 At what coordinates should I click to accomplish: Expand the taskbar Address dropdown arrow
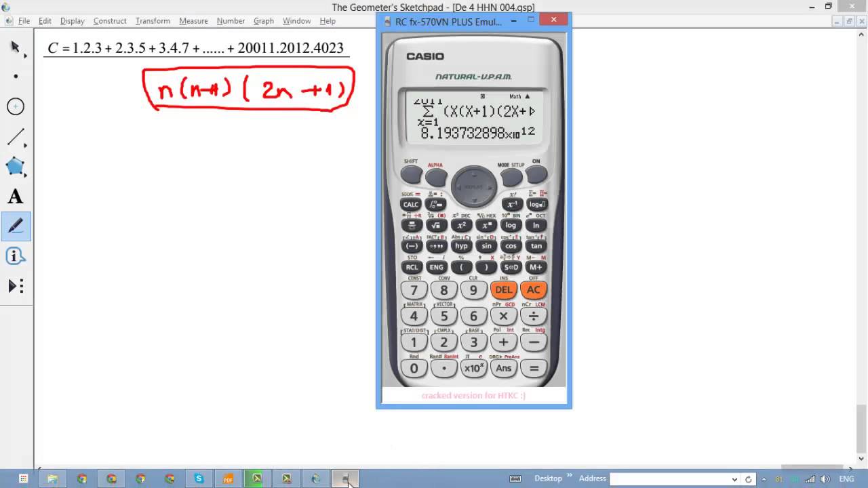[x=735, y=479]
